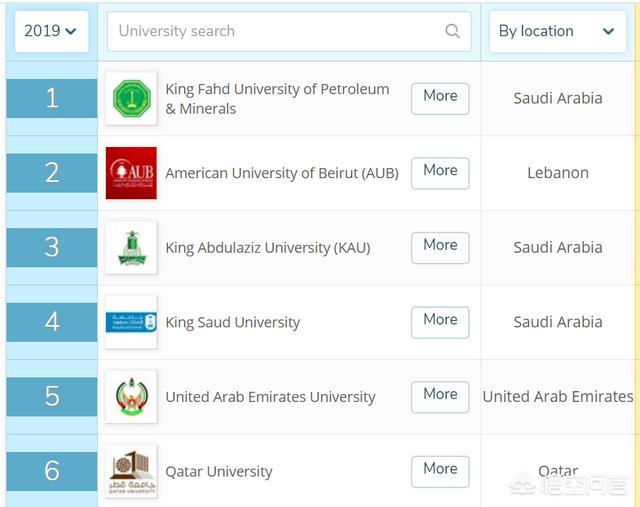Click the By location chevron arrow
The image size is (640, 507).
(x=608, y=31)
